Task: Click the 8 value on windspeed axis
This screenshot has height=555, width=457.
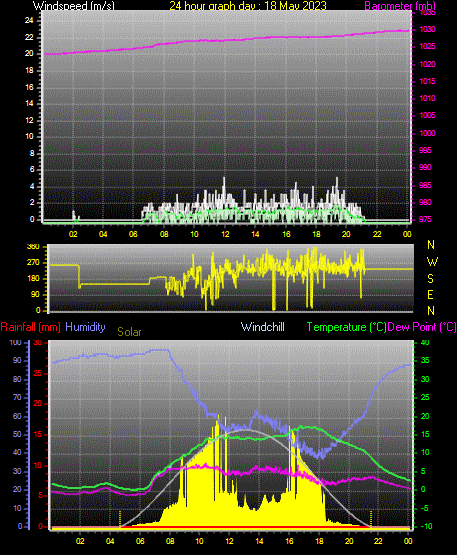Action: [x=32, y=154]
